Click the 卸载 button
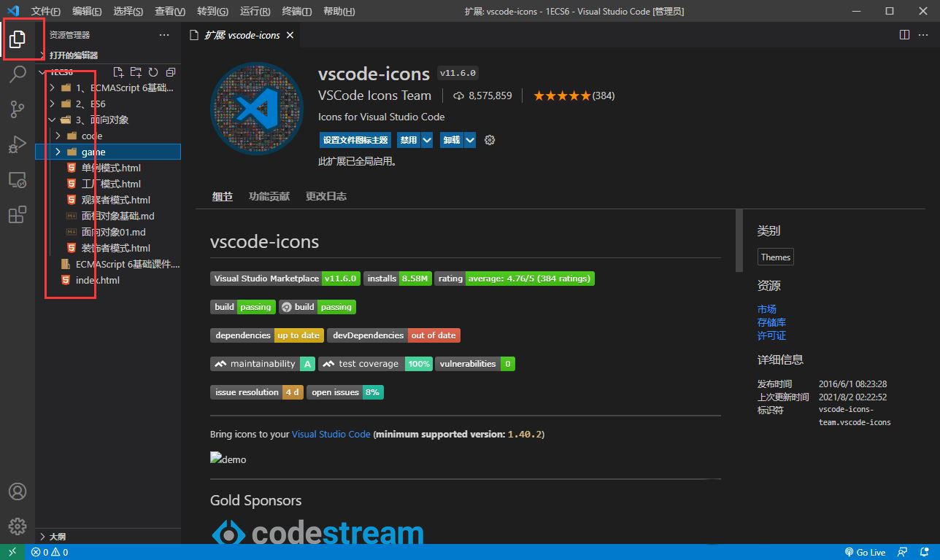 [x=452, y=140]
